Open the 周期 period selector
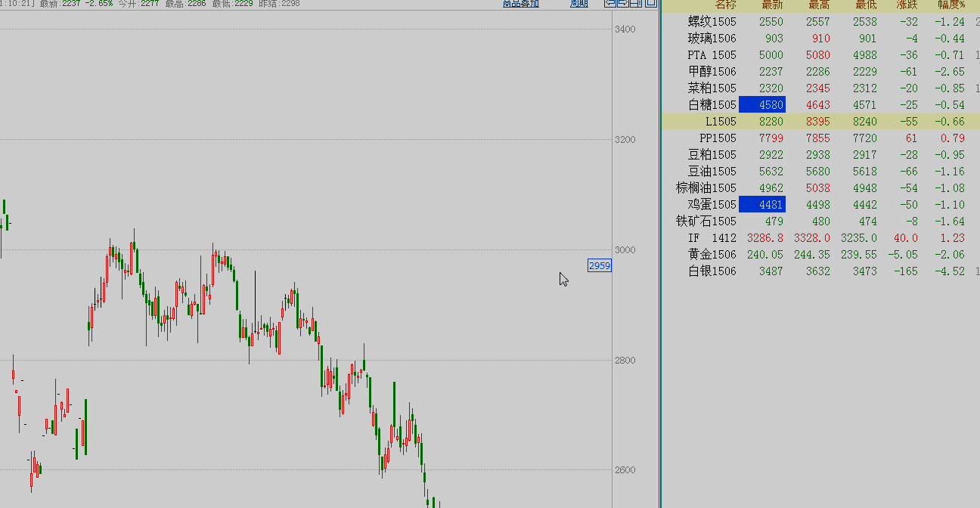 tap(579, 4)
